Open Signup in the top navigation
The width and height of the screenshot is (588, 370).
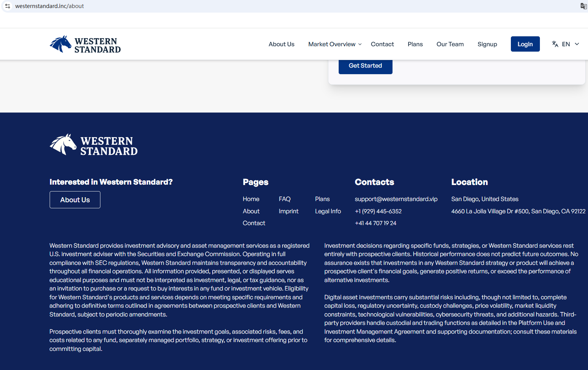click(x=487, y=44)
